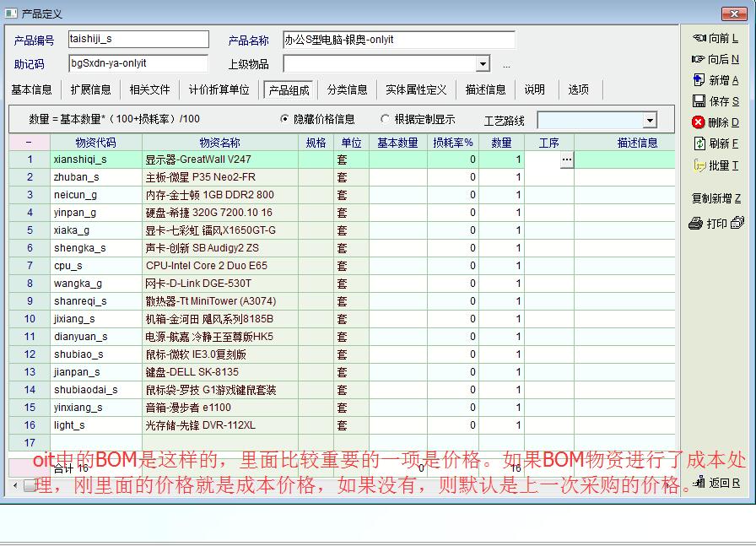756x546 pixels.
Task: Delete the record using the red 删除 icon
Action: pyautogui.click(x=699, y=122)
